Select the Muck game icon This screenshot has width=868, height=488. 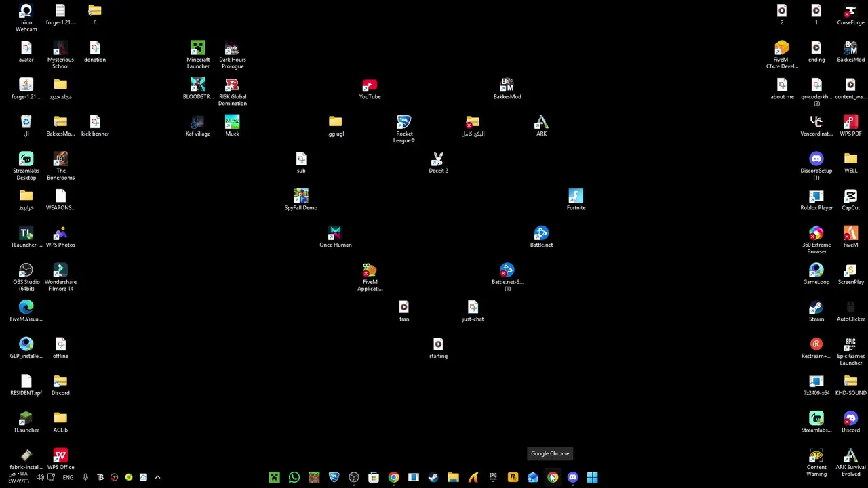click(x=232, y=125)
